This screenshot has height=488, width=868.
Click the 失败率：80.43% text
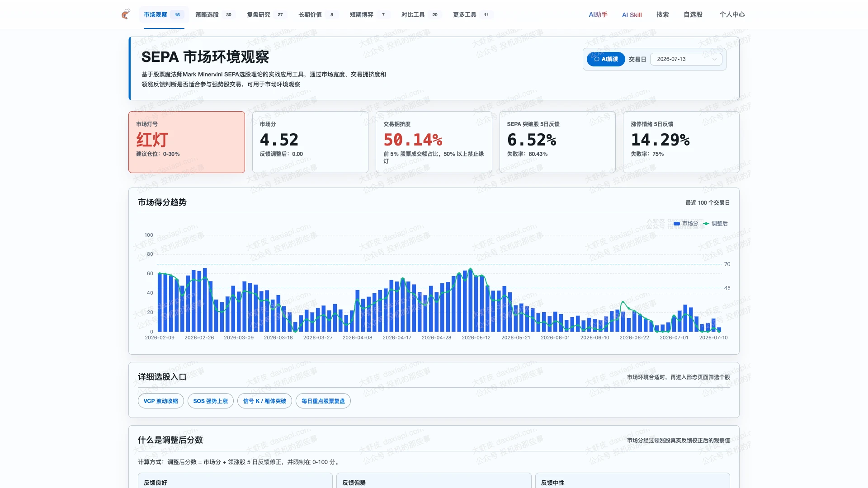point(527,154)
